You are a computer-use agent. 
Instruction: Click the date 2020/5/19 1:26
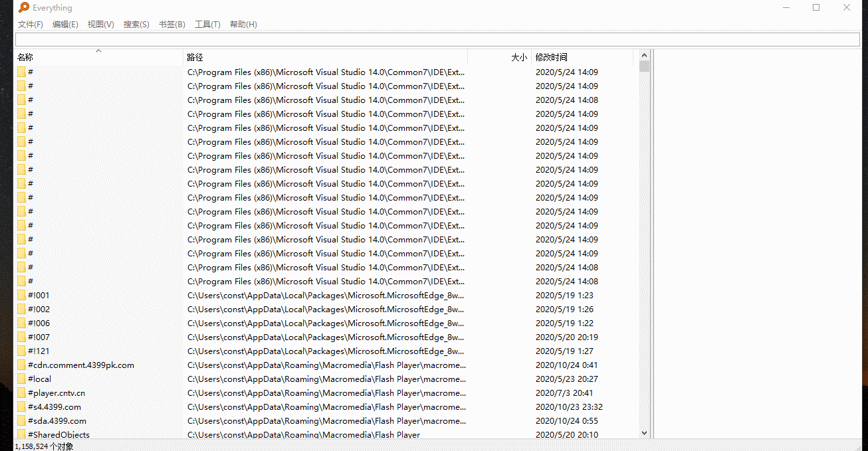coord(564,310)
